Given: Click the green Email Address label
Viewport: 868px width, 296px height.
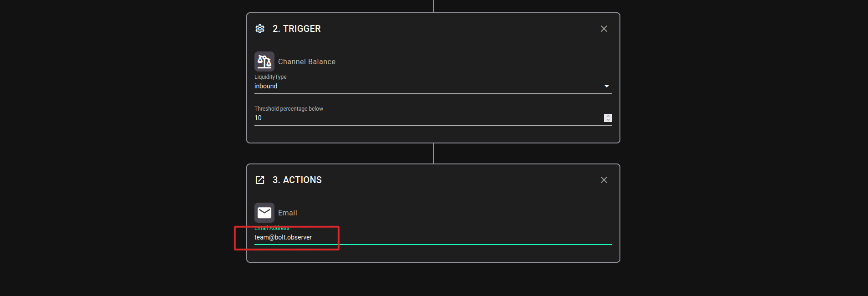Looking at the screenshot, I should point(272,228).
